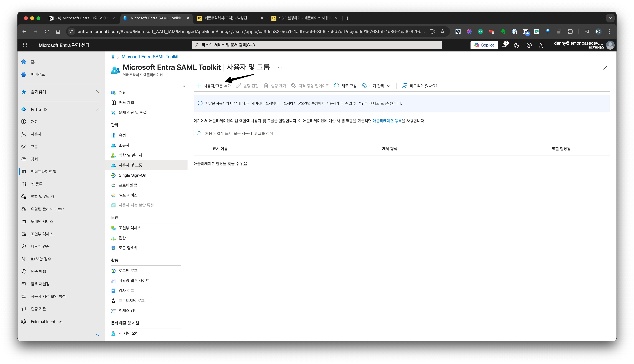Image resolution: width=634 pixels, height=364 pixels.
Task: Open the help question mark icon
Action: coord(529,45)
